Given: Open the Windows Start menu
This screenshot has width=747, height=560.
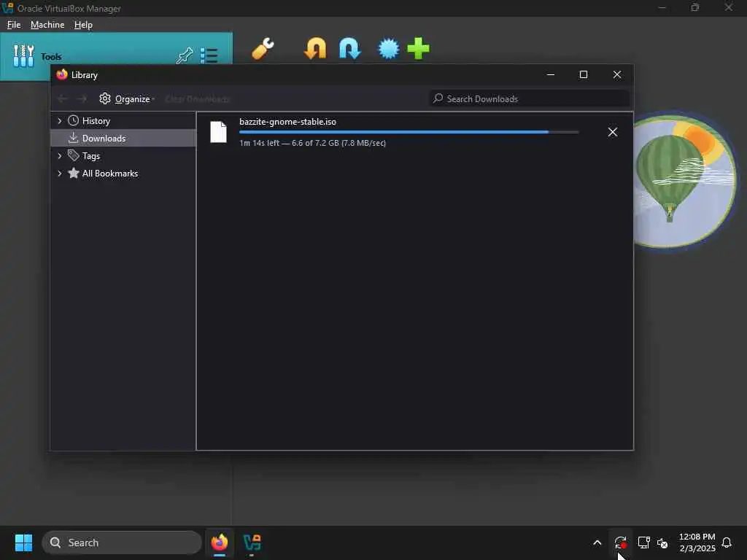Looking at the screenshot, I should [x=23, y=542].
